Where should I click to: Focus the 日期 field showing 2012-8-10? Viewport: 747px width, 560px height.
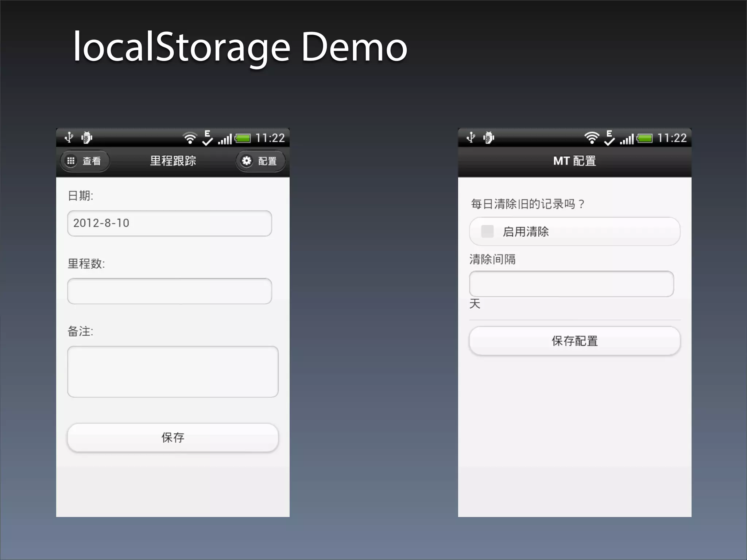pyautogui.click(x=170, y=223)
